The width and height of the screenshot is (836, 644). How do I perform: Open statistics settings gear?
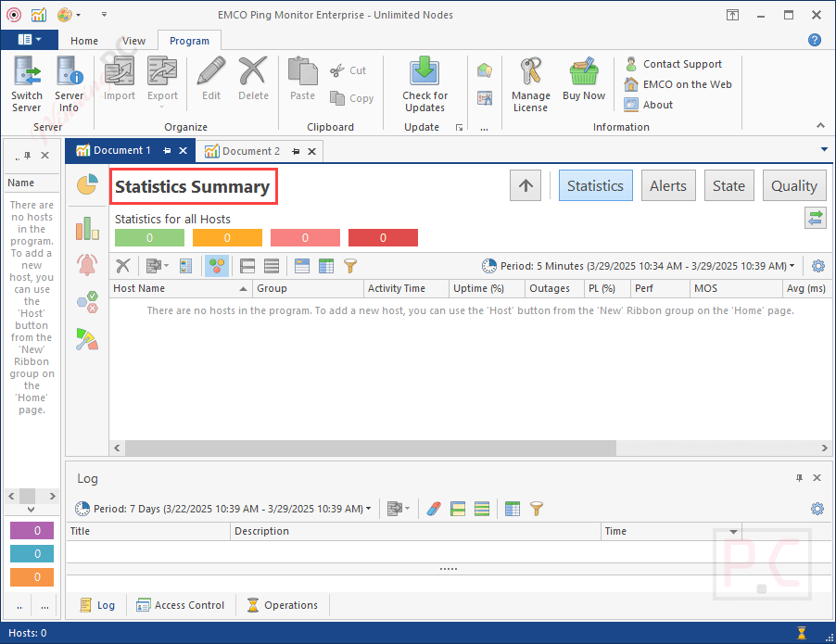click(x=817, y=266)
